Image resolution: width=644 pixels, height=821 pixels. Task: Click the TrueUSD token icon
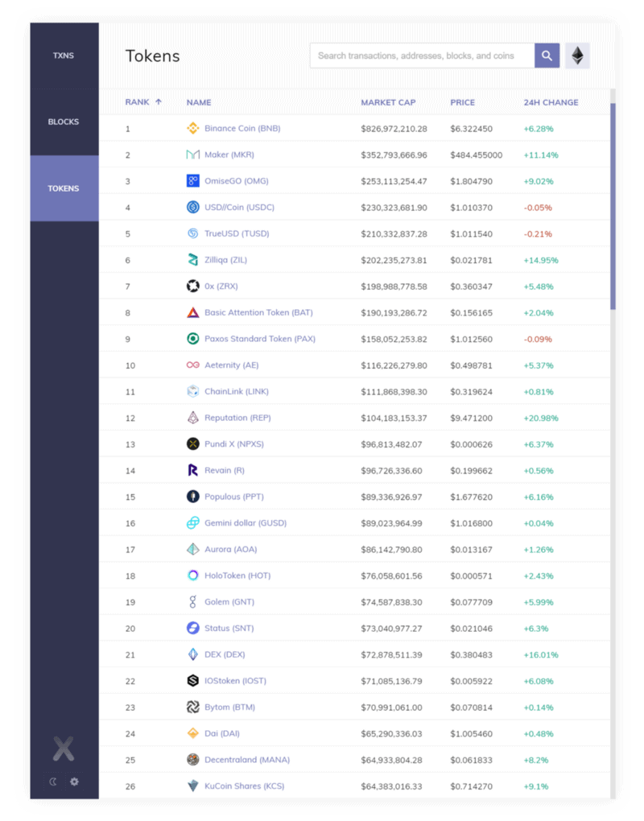pos(192,233)
